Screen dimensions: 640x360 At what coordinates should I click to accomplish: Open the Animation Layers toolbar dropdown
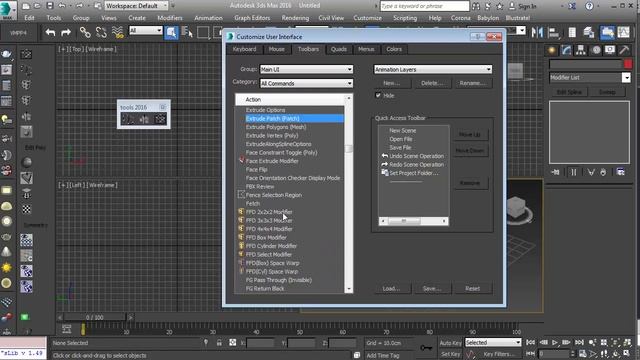tap(433, 69)
